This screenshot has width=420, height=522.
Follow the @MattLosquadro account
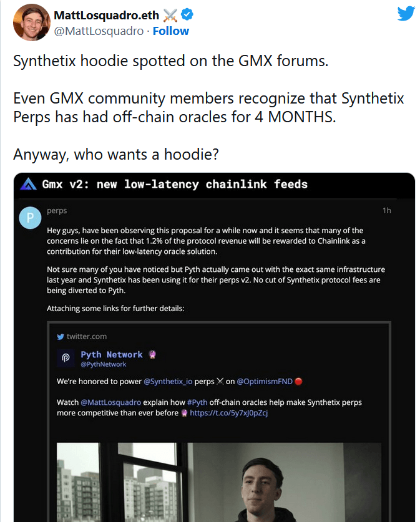(171, 31)
